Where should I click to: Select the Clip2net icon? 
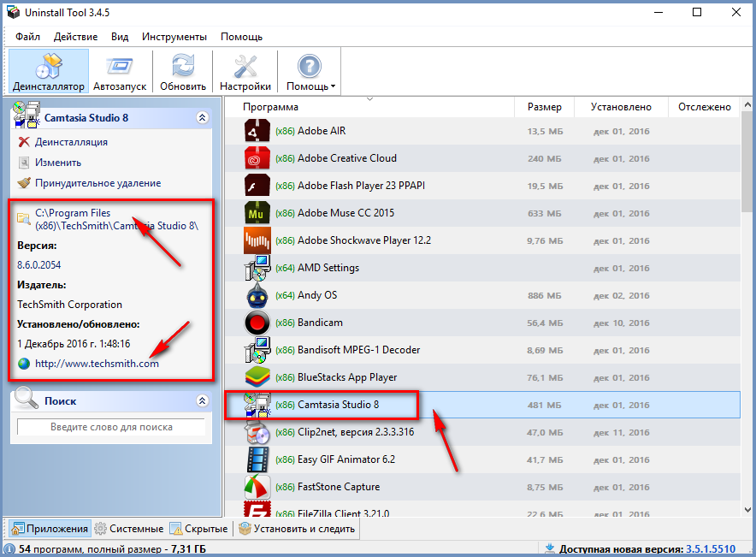coord(257,432)
